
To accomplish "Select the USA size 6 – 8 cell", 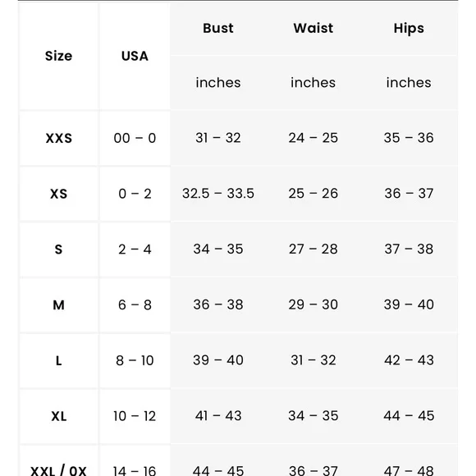I will pos(135,304).
